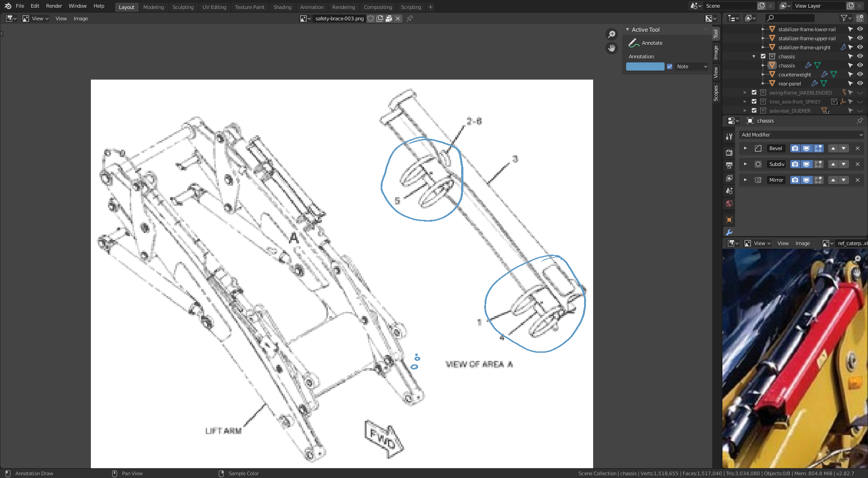
Task: Hide the rear-panel object via eye icon
Action: [x=860, y=84]
